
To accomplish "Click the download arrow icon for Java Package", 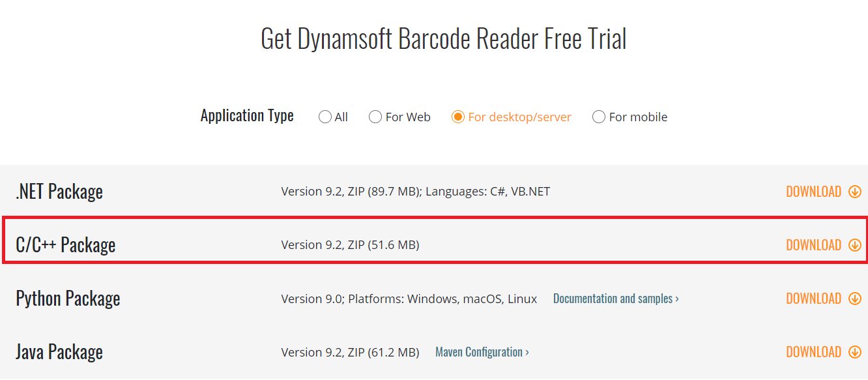I will click(854, 352).
